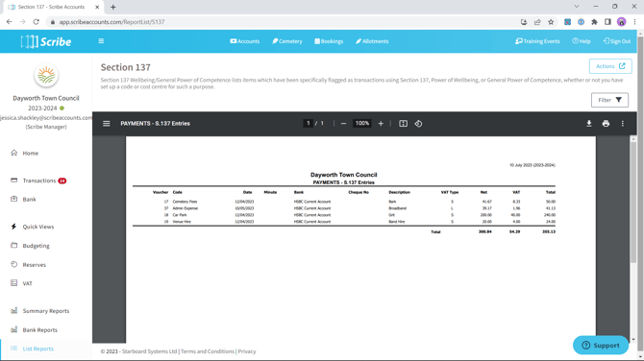This screenshot has width=644, height=361.
Task: Click the 100% zoom level field
Action: click(x=361, y=123)
